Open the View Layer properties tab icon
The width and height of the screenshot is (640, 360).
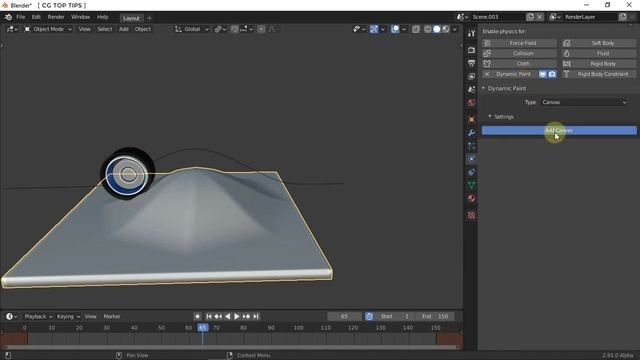471,76
